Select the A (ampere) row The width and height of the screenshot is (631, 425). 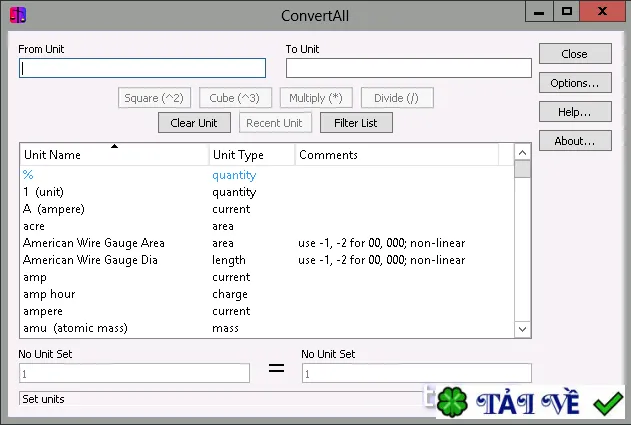point(267,209)
